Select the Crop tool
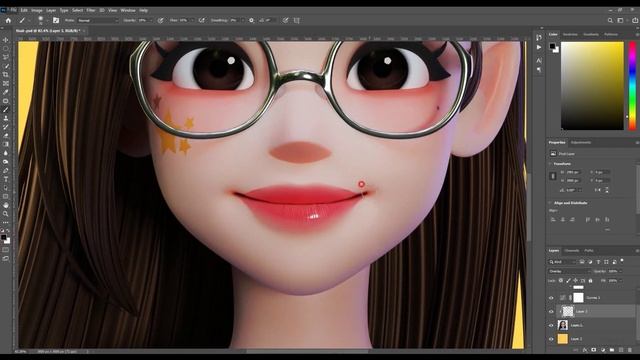Screen dimensions: 640x360 tap(6, 75)
